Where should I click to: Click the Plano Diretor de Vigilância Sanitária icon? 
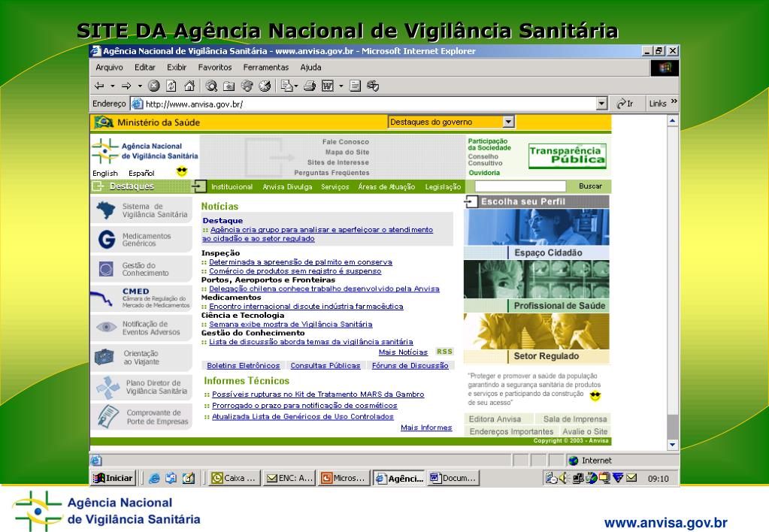pyautogui.click(x=108, y=388)
